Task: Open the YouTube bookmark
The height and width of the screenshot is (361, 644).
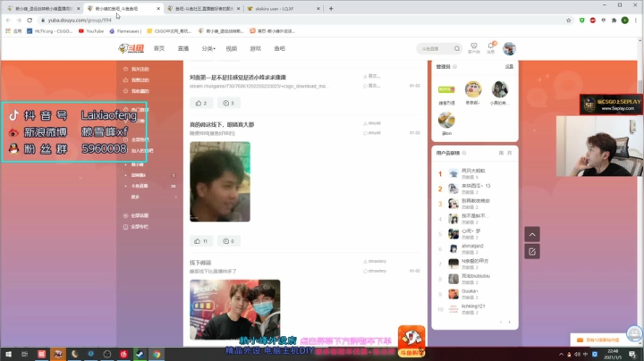Action: point(90,30)
